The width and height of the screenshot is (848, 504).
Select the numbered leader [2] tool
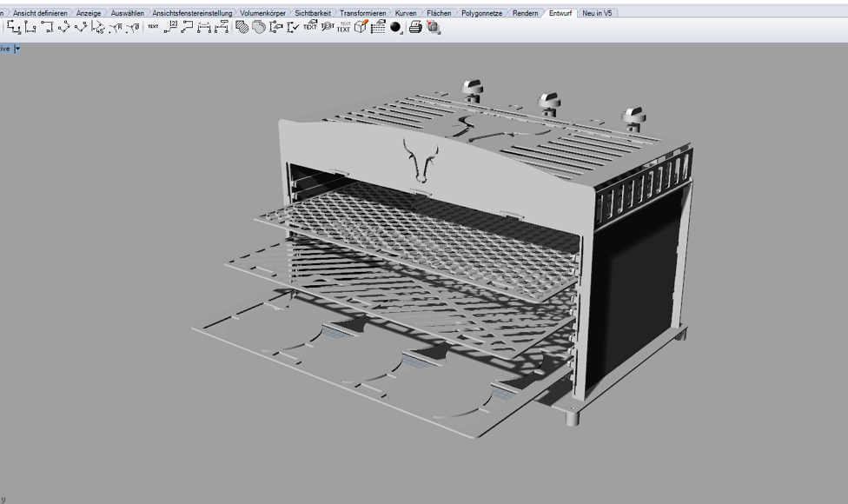tap(170, 28)
